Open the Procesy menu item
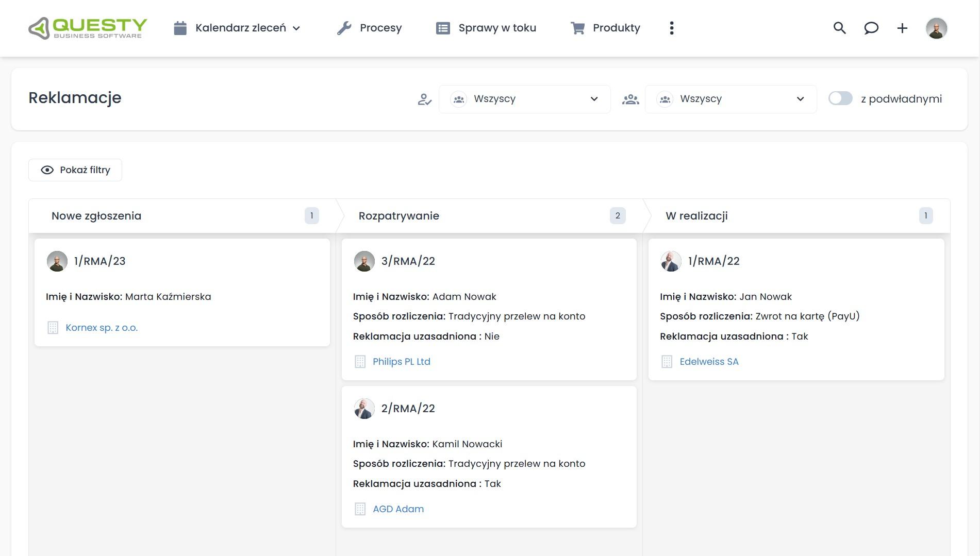 pos(380,28)
